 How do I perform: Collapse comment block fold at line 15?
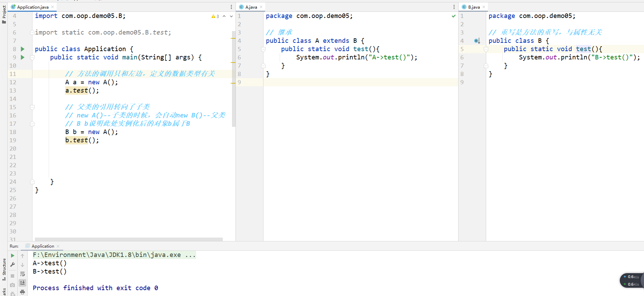point(32,107)
